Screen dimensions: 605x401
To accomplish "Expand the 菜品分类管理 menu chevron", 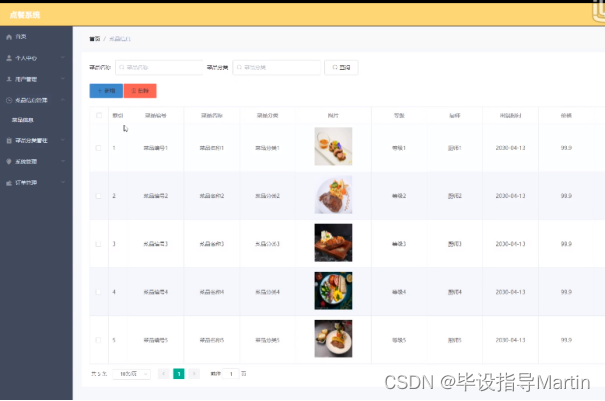I will [x=63, y=140].
